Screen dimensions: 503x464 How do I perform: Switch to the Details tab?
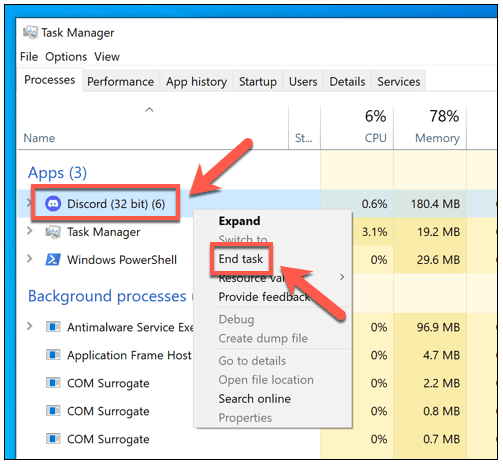[347, 81]
